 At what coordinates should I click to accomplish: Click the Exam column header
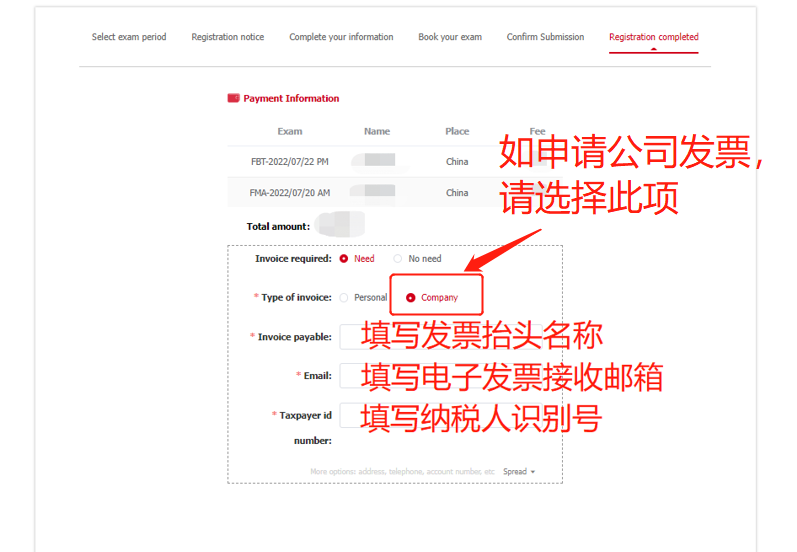click(x=290, y=132)
